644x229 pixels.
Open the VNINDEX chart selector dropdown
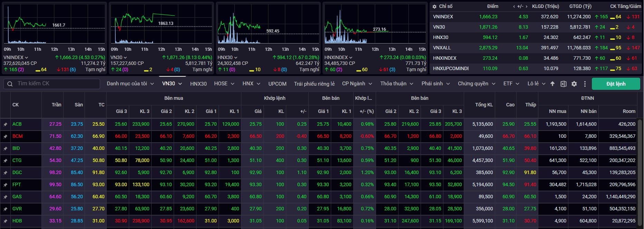coord(16,57)
